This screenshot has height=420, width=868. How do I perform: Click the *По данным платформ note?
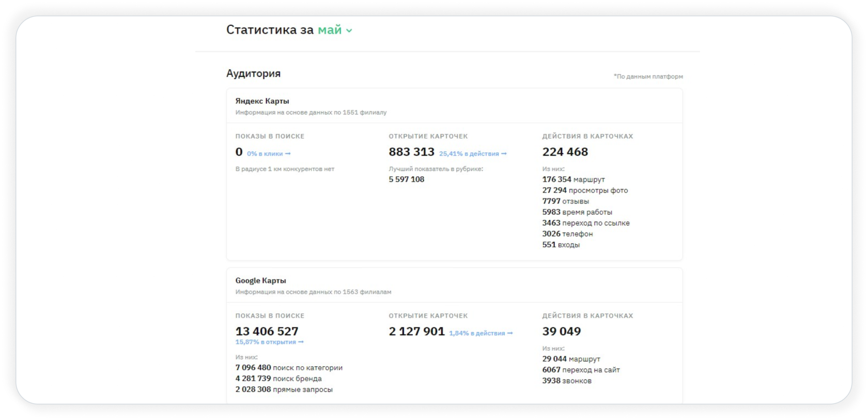648,77
